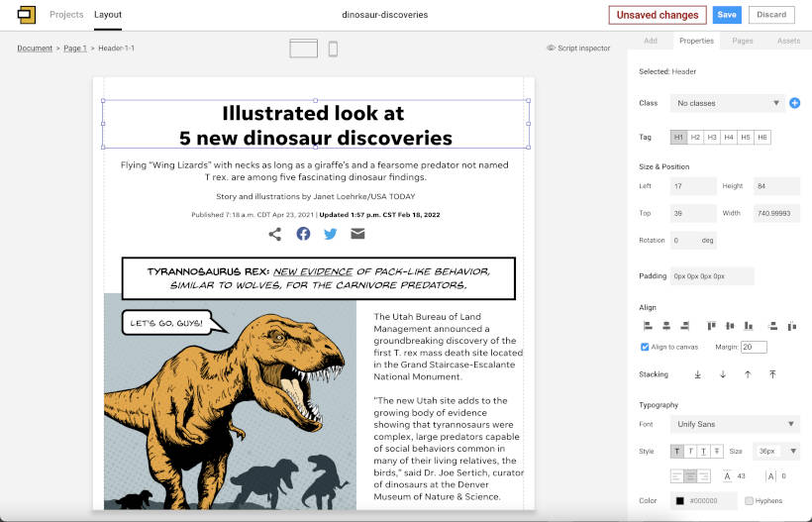Click the Unsaved changes indicator

tap(658, 15)
